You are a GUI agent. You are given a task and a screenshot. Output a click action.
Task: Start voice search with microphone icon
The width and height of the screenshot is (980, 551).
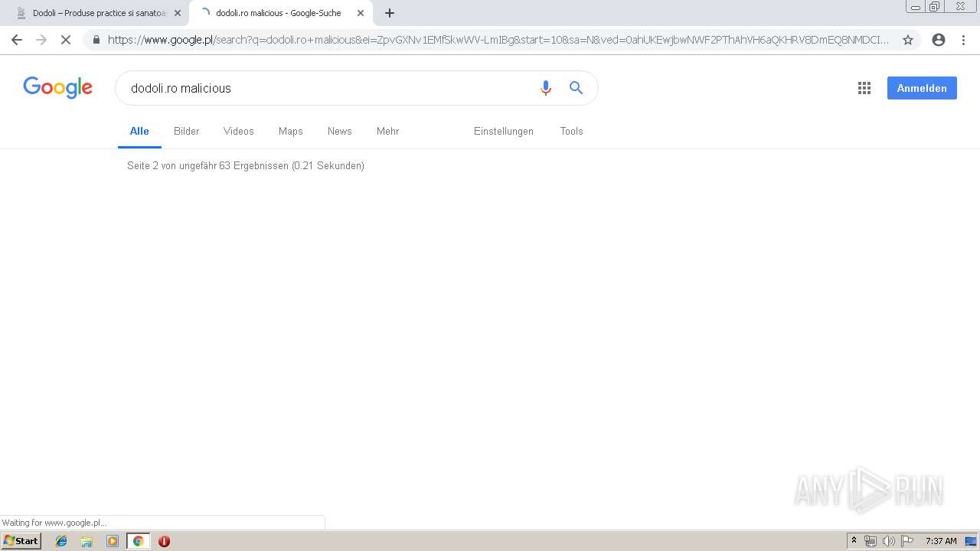point(546,88)
